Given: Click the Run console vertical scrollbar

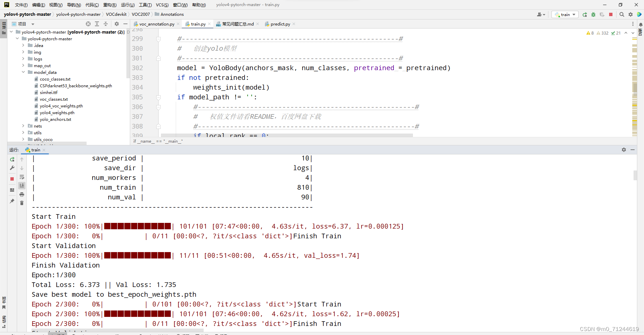Looking at the screenshot, I should pyautogui.click(x=635, y=175).
